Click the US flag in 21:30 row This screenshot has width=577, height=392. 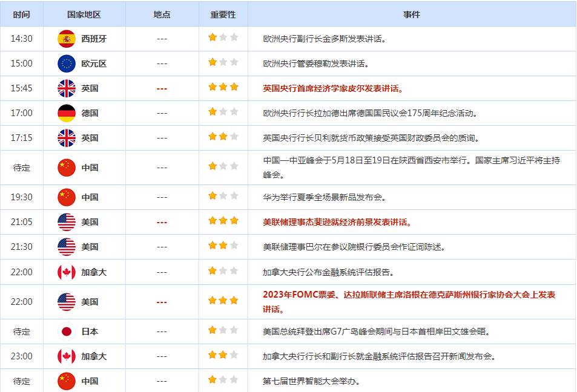pos(67,247)
